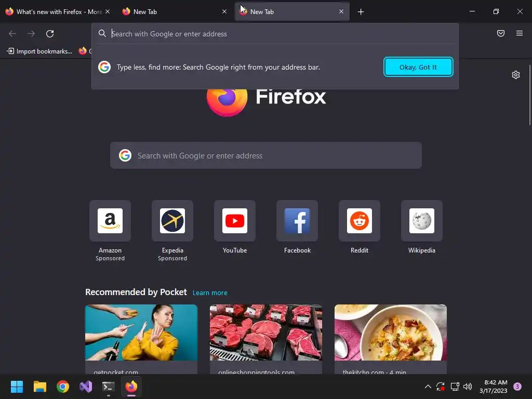The height and width of the screenshot is (399, 532).
Task: Reload the current page
Action: pyautogui.click(x=50, y=34)
